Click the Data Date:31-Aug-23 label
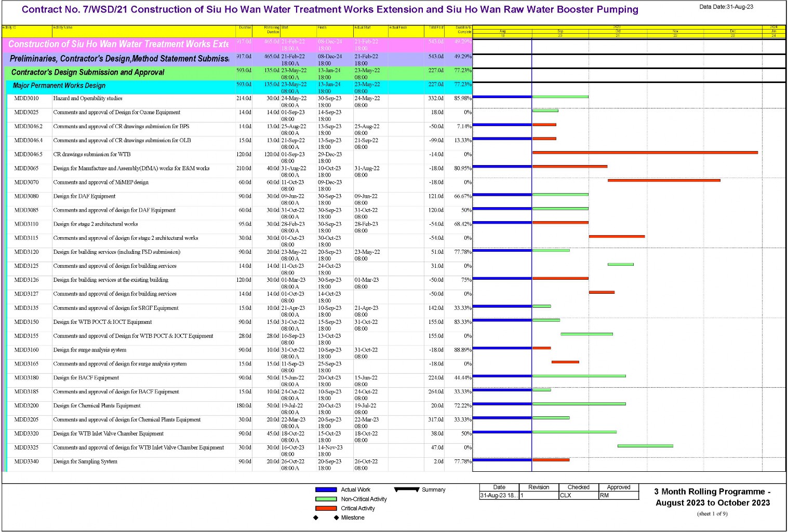Viewport: 788px width, 532px height. pyautogui.click(x=726, y=7)
